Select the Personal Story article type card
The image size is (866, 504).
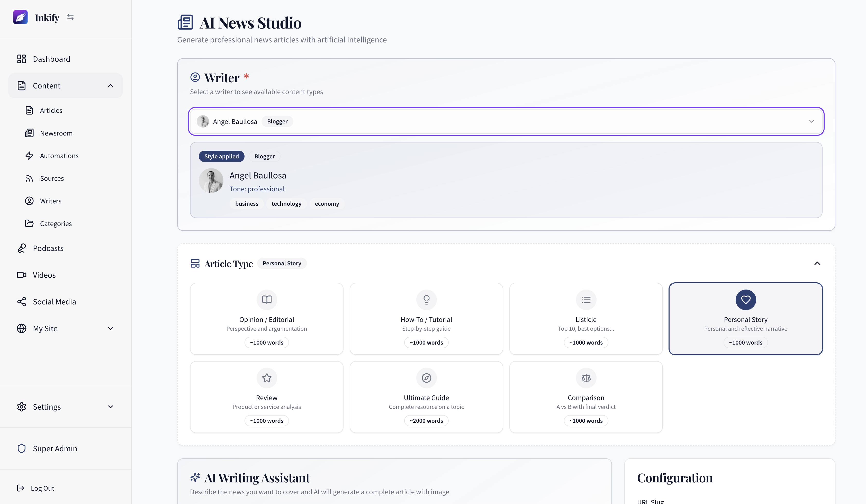tap(745, 319)
